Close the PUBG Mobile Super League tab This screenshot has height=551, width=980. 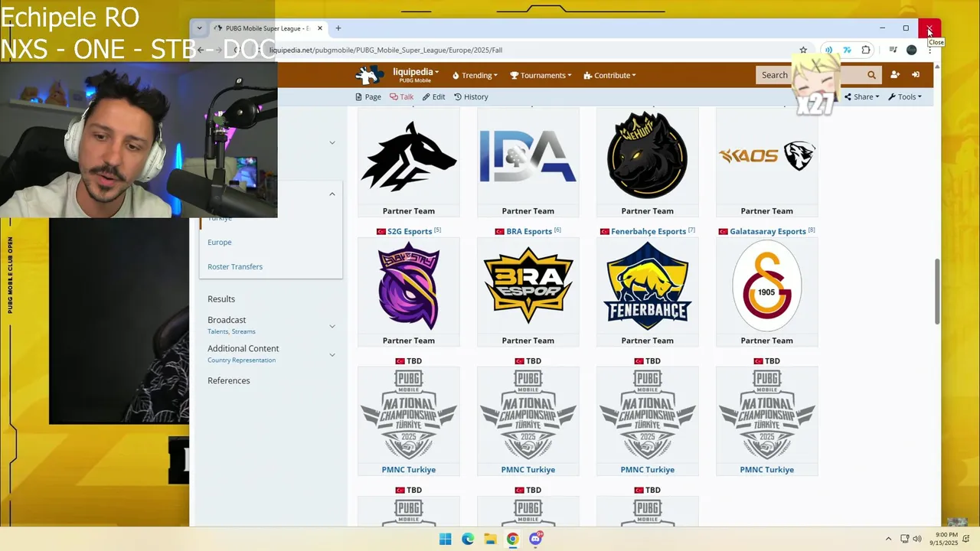click(320, 28)
